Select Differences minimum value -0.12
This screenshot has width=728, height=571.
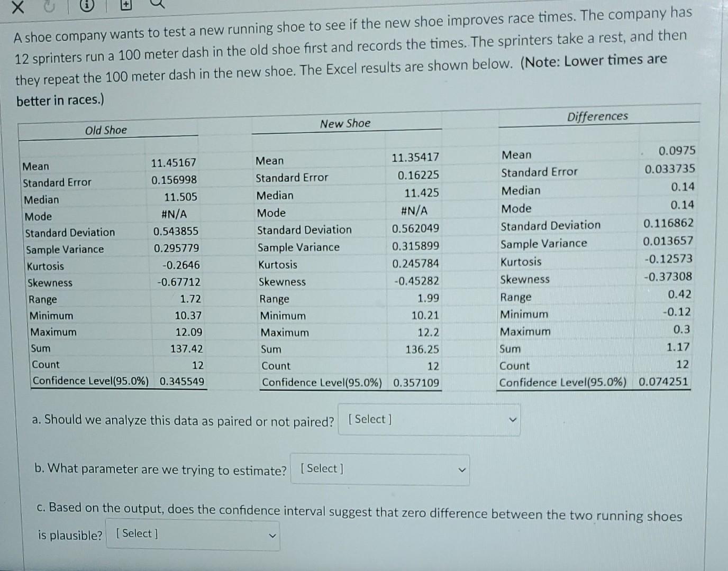coord(677,312)
